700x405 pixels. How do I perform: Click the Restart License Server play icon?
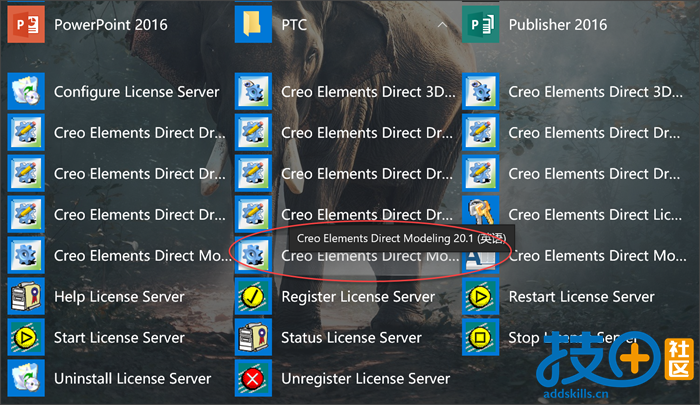(x=480, y=296)
